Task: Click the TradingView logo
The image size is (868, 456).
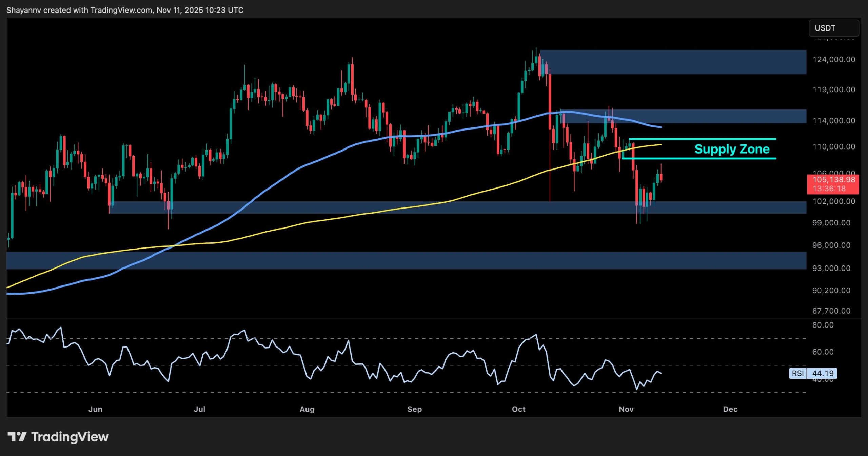Action: pos(58,437)
